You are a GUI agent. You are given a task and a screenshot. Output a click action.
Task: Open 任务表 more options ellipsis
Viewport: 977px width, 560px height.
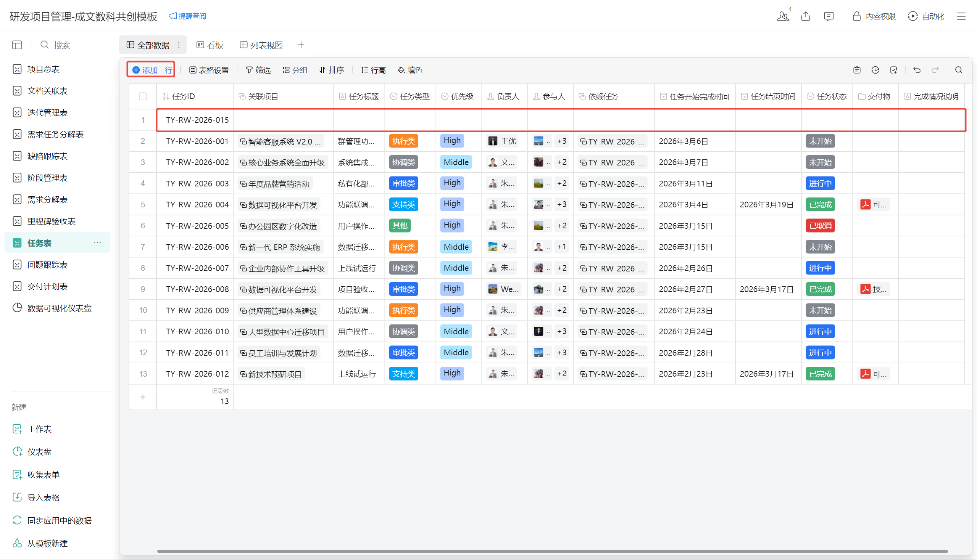coord(97,243)
